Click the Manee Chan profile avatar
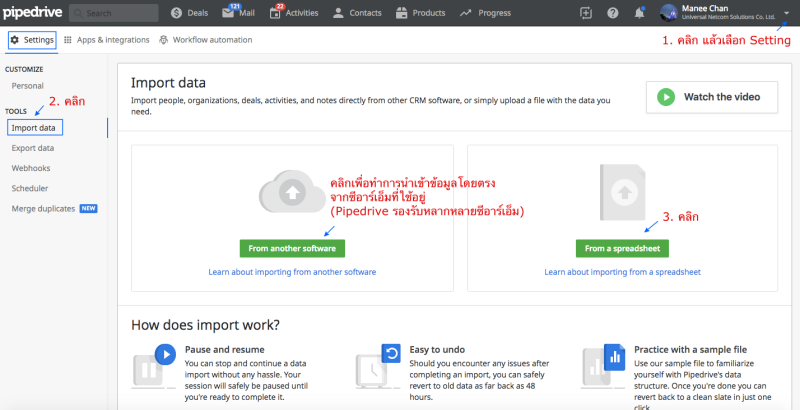Screen dimensions: 800x410 pyautogui.click(x=669, y=13)
